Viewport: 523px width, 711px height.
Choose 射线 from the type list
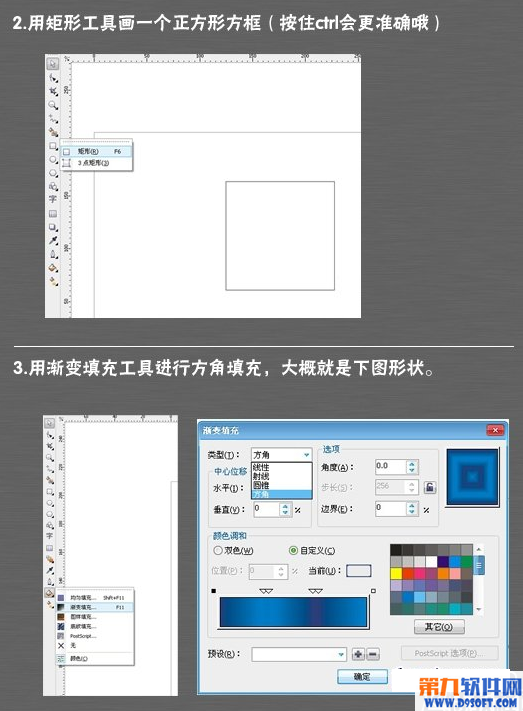(x=282, y=476)
